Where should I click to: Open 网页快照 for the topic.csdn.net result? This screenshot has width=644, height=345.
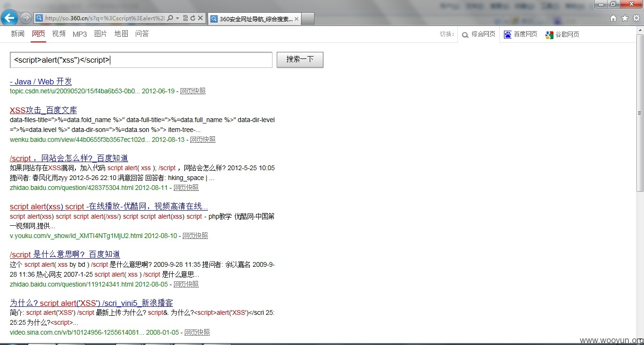tap(193, 91)
